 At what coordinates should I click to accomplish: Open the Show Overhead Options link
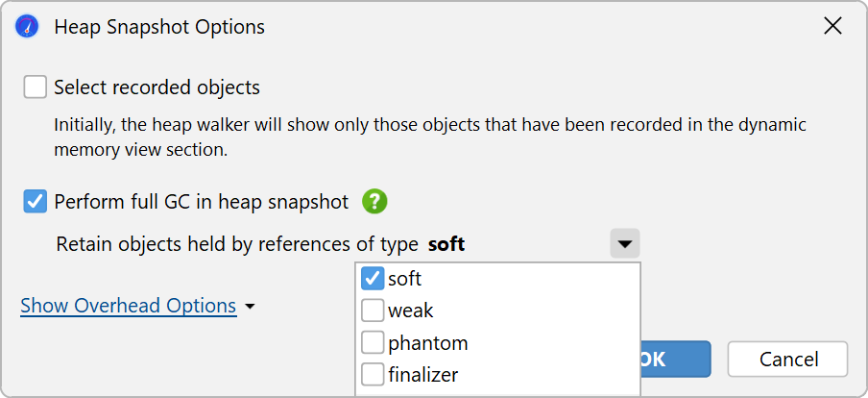129,306
